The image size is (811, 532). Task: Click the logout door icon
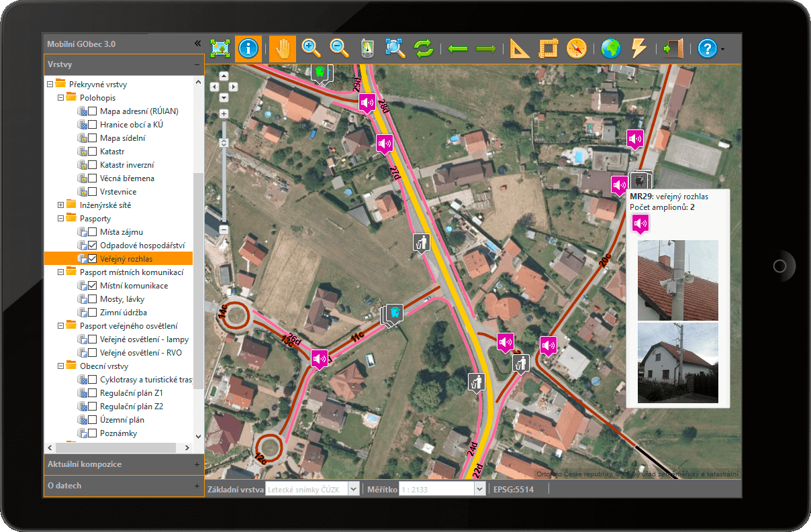(x=673, y=48)
